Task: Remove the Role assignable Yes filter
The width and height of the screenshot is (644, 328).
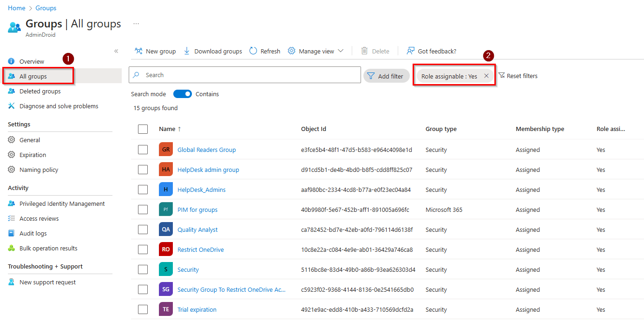Action: [486, 75]
